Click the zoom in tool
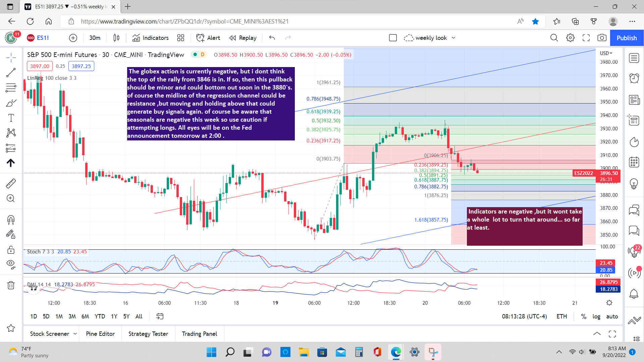644x362 pixels. 11,198
